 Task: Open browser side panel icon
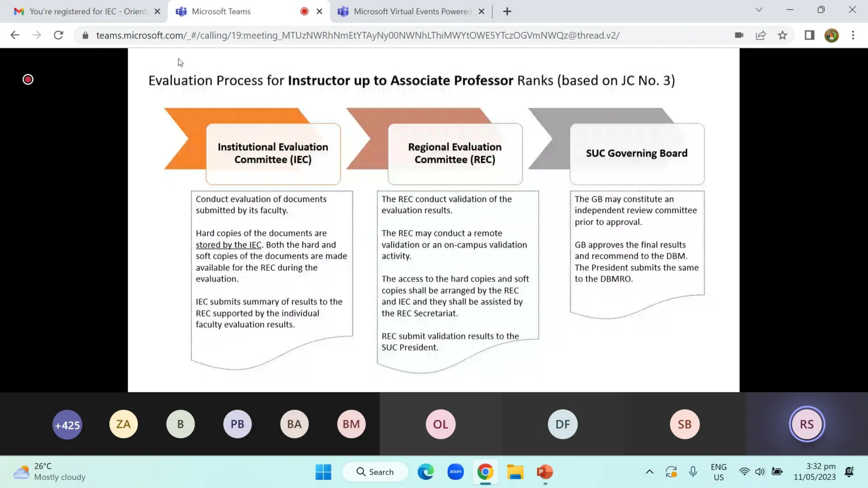[809, 35]
